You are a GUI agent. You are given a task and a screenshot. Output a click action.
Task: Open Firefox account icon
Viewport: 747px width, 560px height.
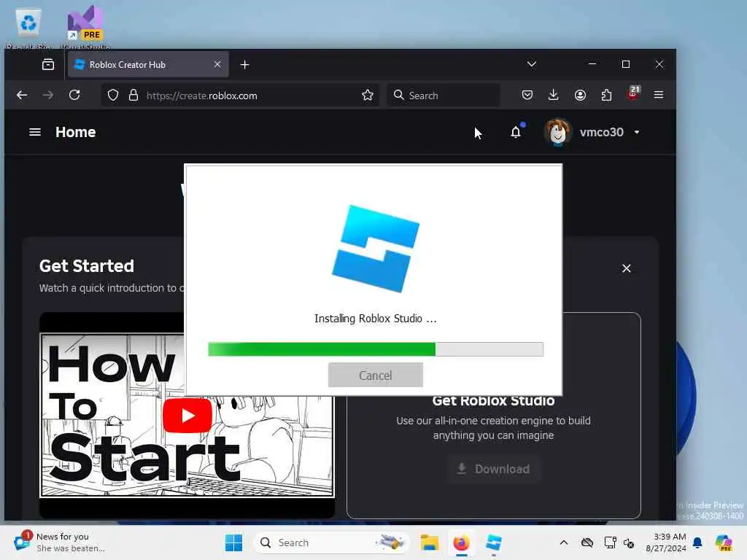(x=580, y=95)
